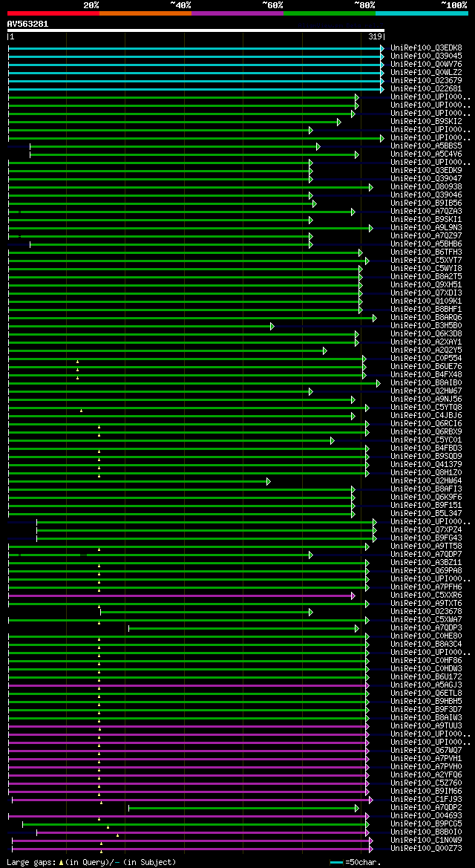Select the UniRef100_B8ARQ6 label

[426, 318]
